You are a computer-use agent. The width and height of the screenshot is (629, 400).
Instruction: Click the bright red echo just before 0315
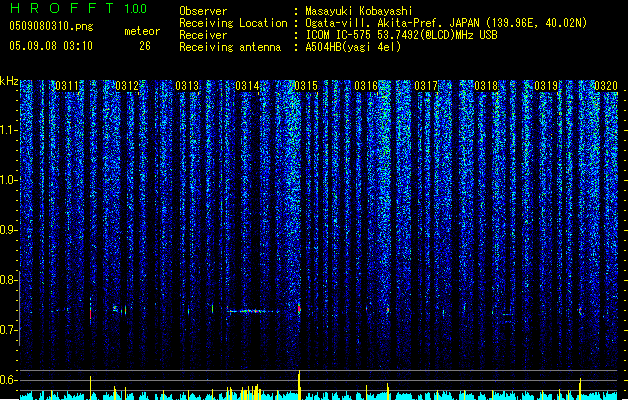(x=299, y=308)
